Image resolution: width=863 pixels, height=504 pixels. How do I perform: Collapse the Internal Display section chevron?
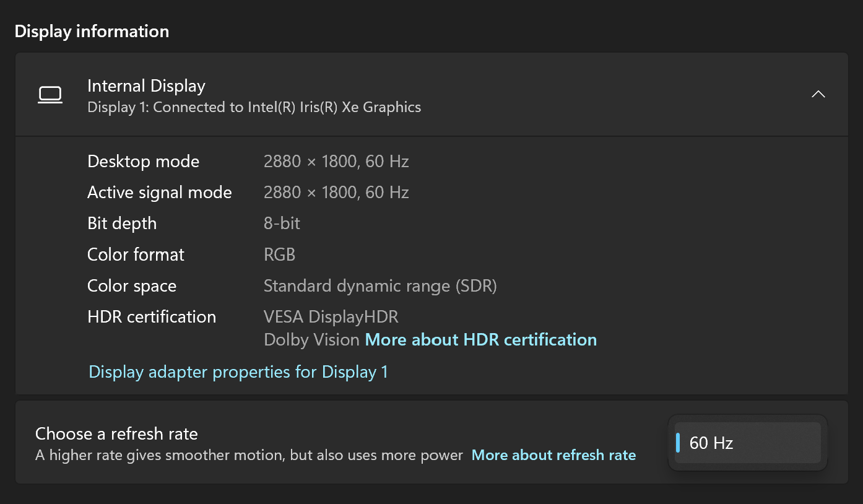(x=818, y=94)
